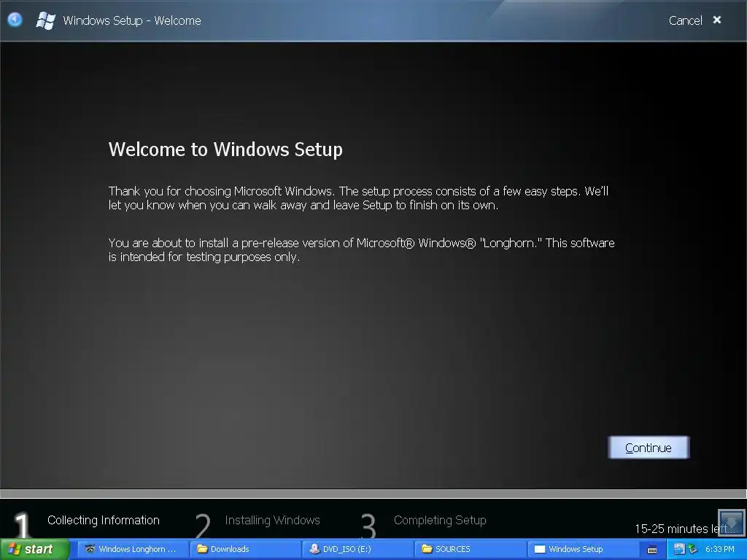Click the Cancel text in title bar
Screen dimensions: 747x560
point(686,20)
